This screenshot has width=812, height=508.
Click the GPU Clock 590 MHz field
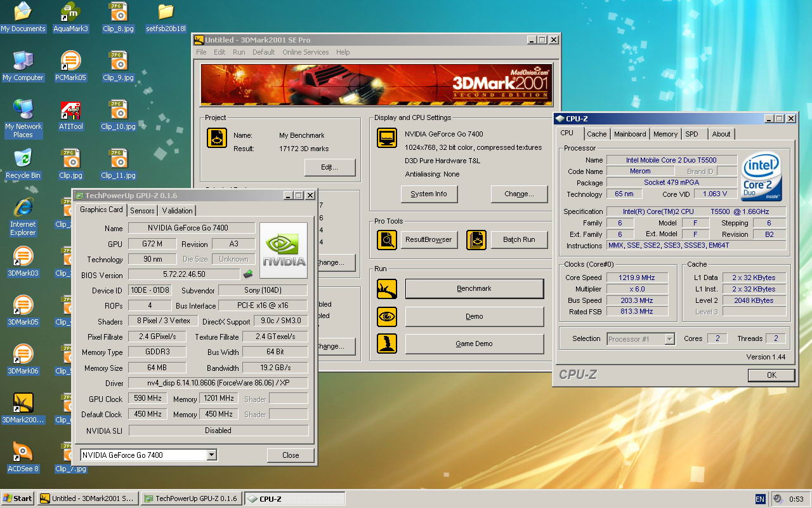(x=148, y=399)
